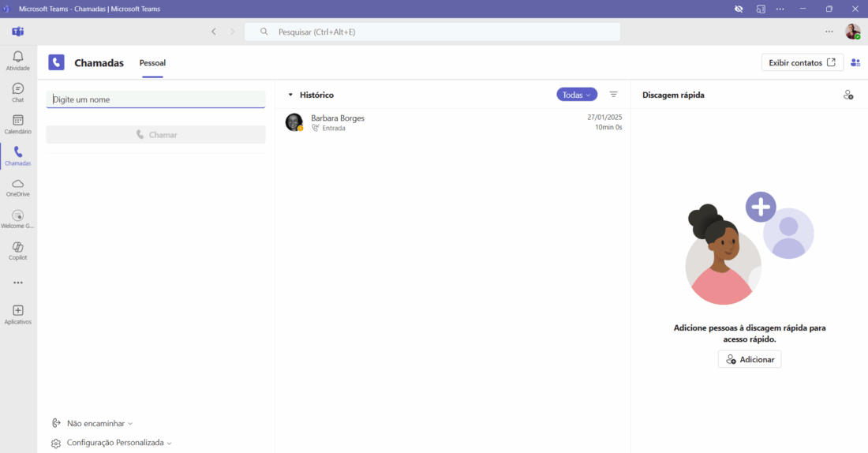Open Chat in the sidebar
868x453 pixels.
click(17, 92)
